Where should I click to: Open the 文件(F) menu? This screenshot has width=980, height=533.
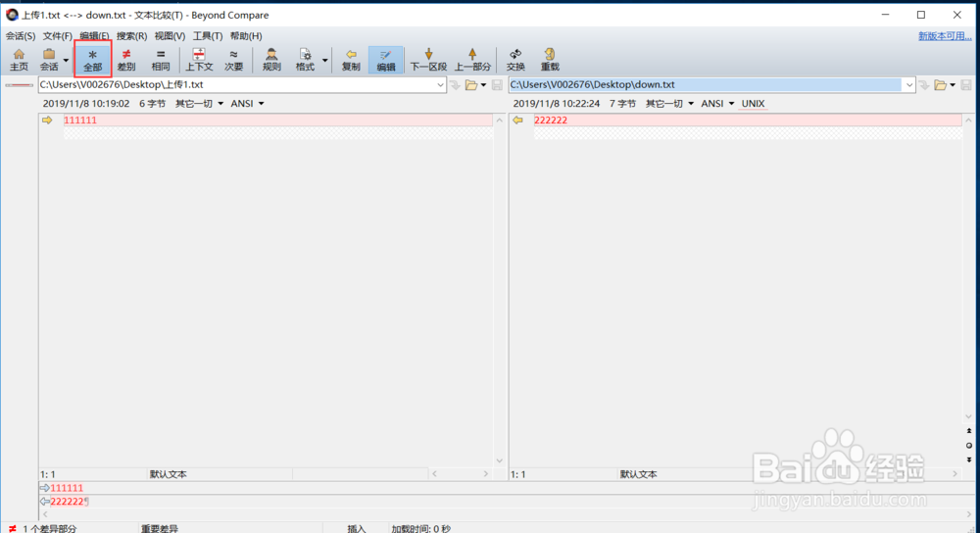57,36
